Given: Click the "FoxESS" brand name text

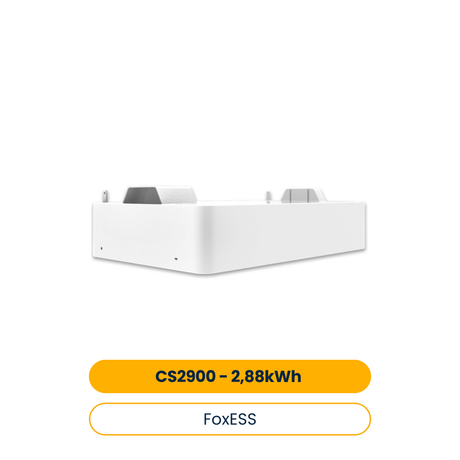Looking at the screenshot, I should [x=230, y=419].
